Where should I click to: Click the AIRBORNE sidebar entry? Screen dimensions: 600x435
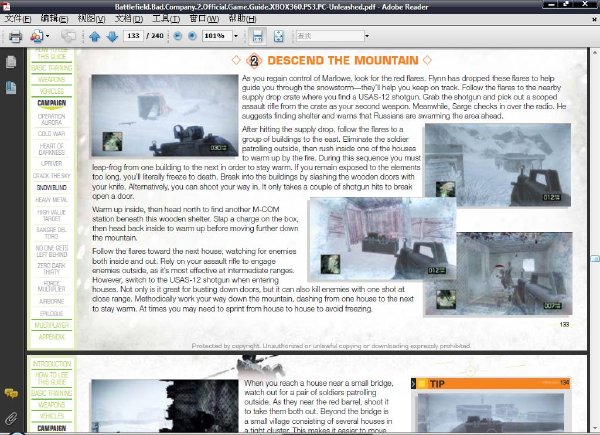tap(52, 301)
